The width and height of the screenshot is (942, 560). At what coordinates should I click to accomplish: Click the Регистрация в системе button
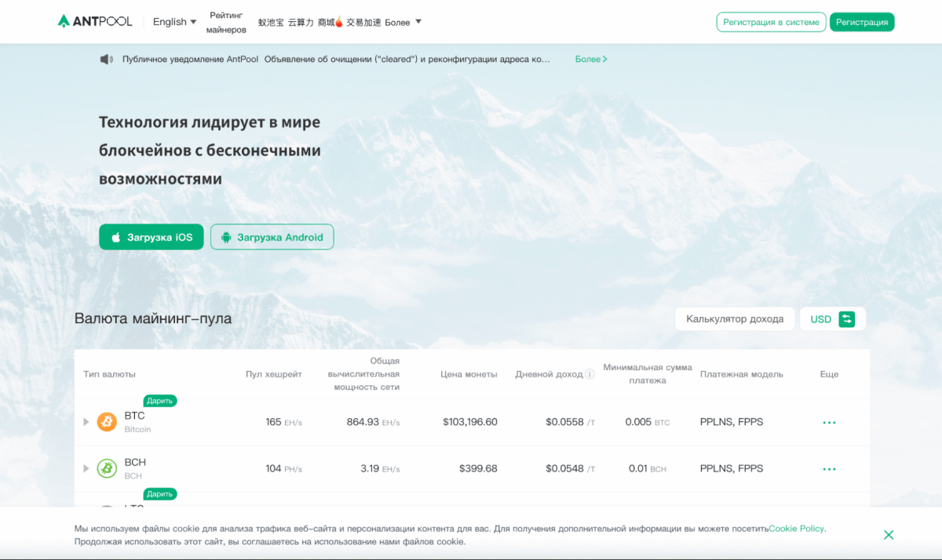[x=771, y=22]
